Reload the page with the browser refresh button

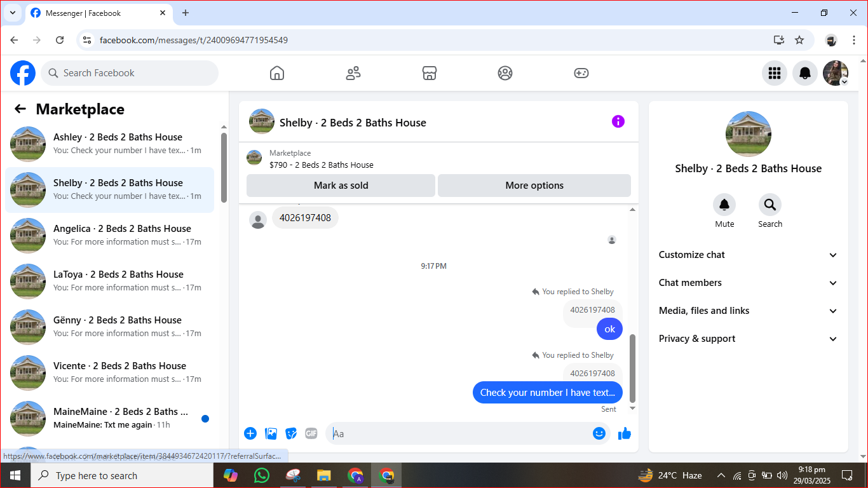coord(60,40)
